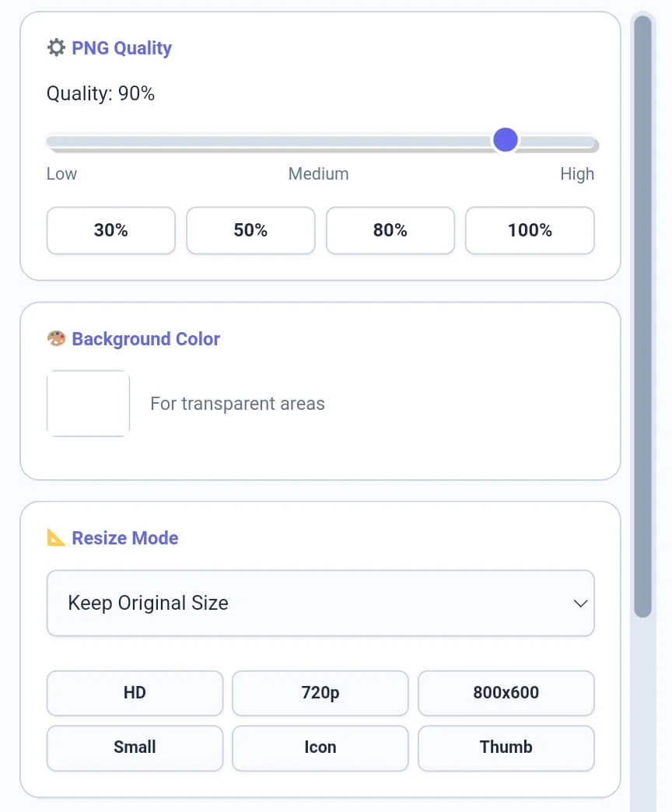Click the scrollbar track below the thumb
672x812 pixels.
point(642,716)
